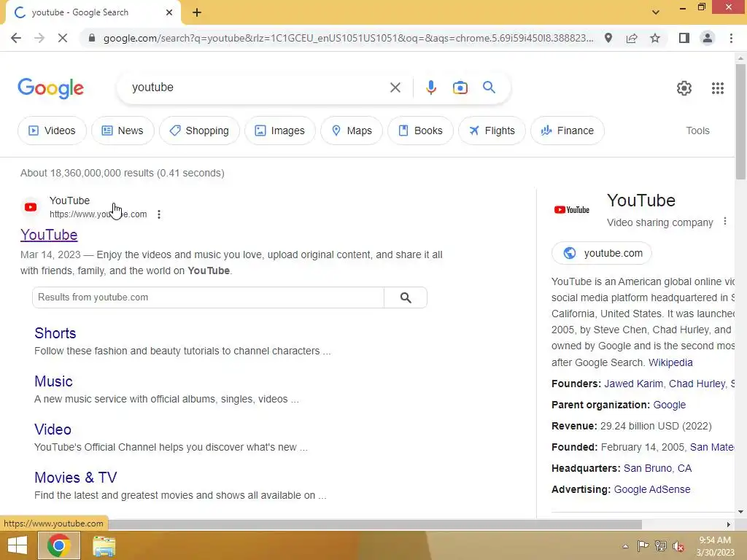747x560 pixels.
Task: Switch to News results tab
Action: tap(123, 131)
